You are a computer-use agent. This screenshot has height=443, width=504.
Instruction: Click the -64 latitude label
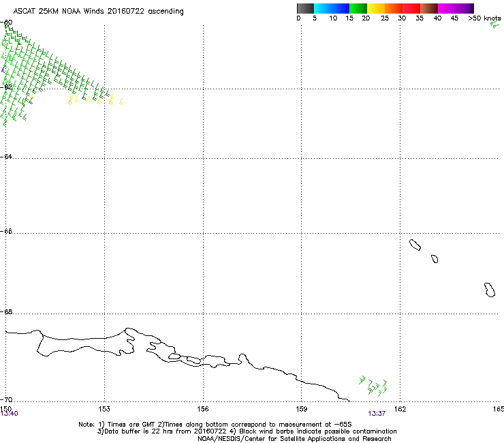tap(6, 157)
